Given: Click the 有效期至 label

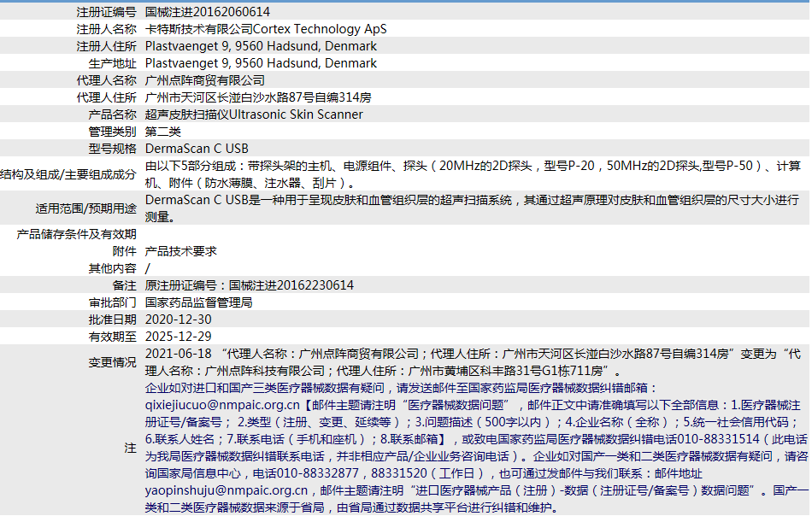Looking at the screenshot, I should 112,337.
